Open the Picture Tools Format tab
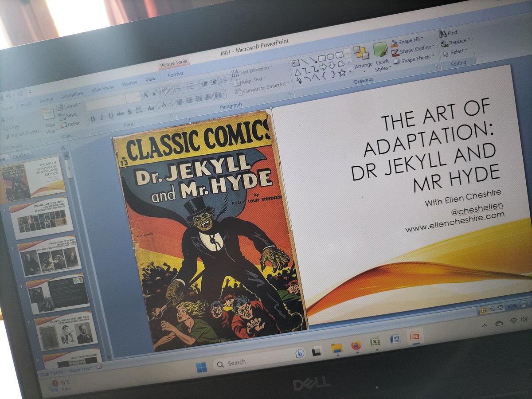 pos(175,74)
